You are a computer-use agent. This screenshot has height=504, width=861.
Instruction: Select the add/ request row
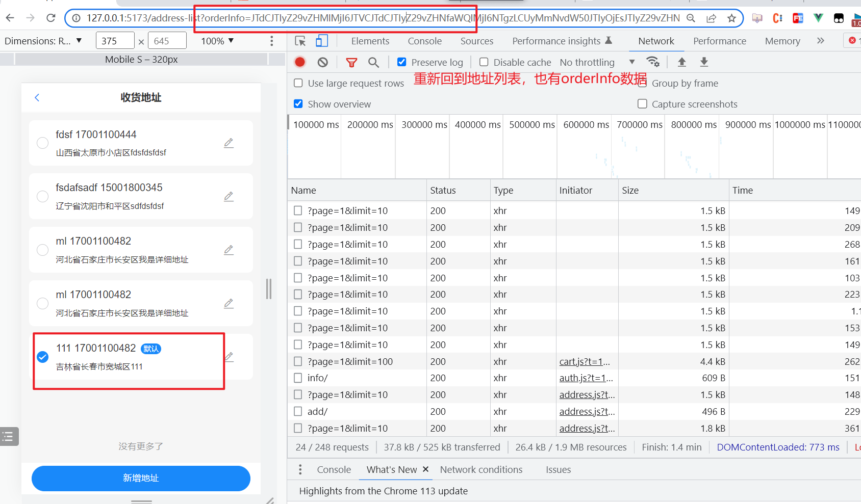tap(574, 412)
